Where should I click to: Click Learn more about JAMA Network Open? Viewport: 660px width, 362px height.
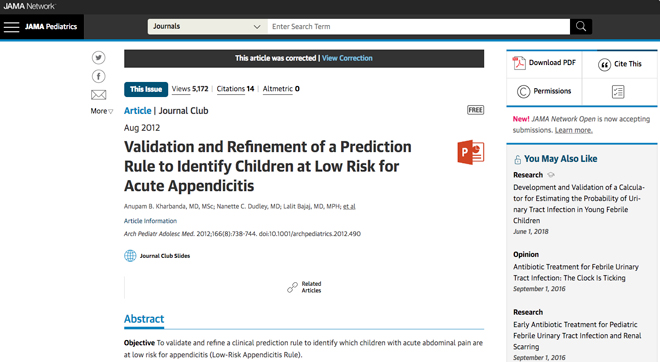click(x=573, y=130)
